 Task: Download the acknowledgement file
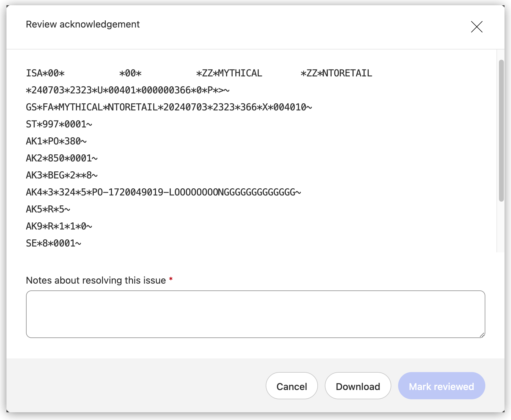pos(358,386)
